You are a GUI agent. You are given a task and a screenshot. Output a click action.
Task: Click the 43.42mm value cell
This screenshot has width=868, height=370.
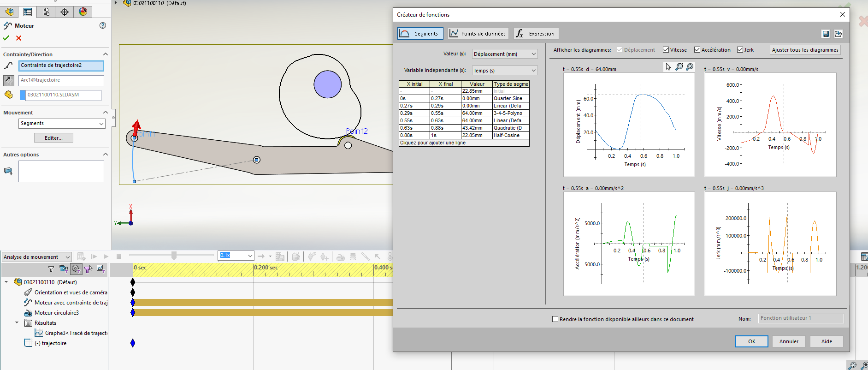click(x=477, y=128)
